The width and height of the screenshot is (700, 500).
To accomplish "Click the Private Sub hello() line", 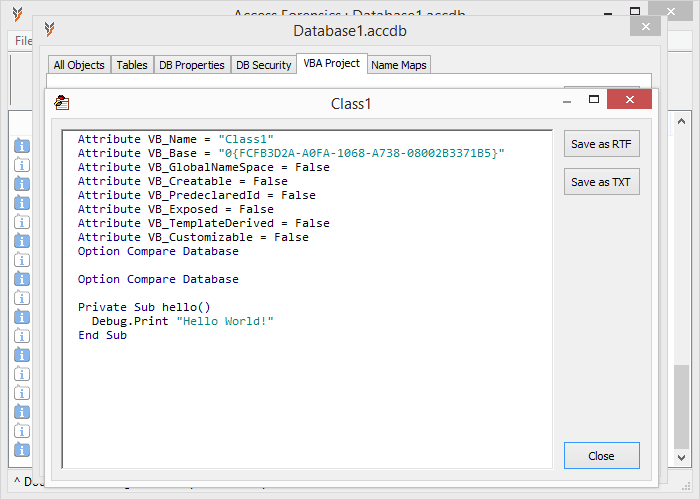I will (x=144, y=307).
